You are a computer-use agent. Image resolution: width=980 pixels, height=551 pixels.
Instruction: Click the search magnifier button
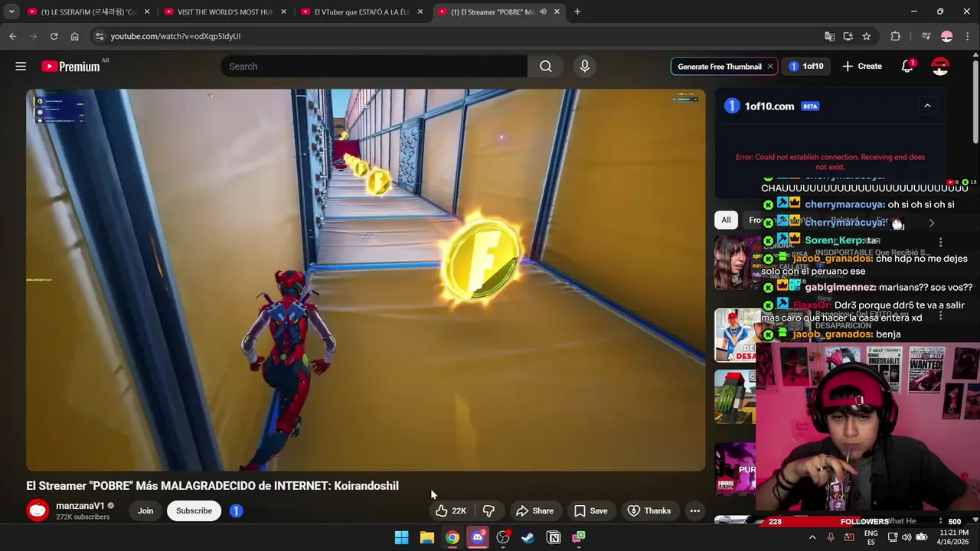click(545, 67)
